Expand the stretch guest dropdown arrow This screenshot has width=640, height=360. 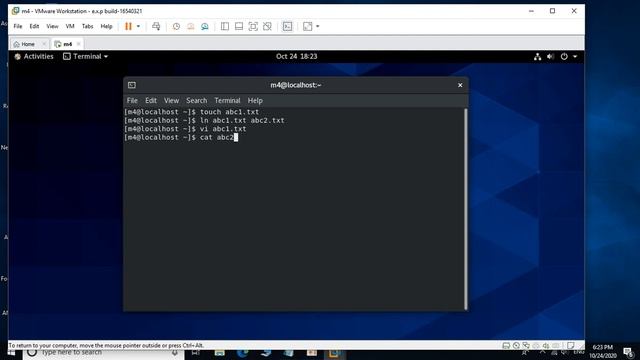tap(318, 26)
